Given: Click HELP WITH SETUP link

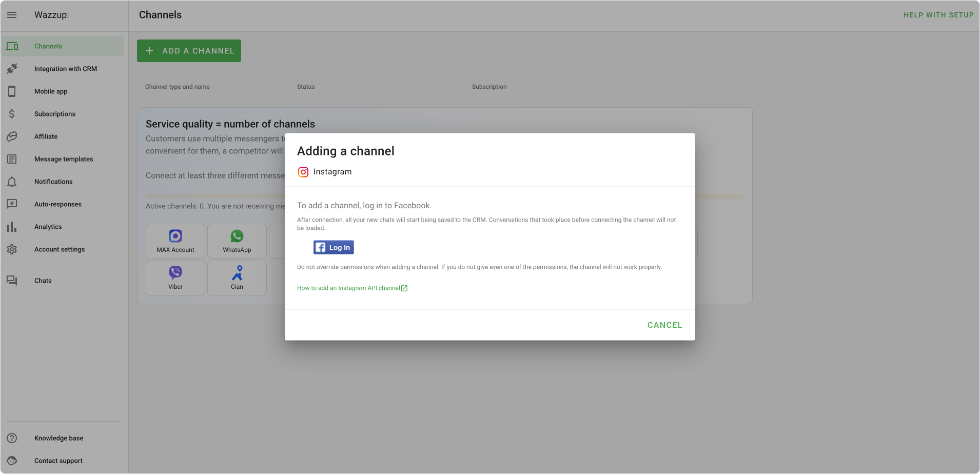Looking at the screenshot, I should [938, 15].
